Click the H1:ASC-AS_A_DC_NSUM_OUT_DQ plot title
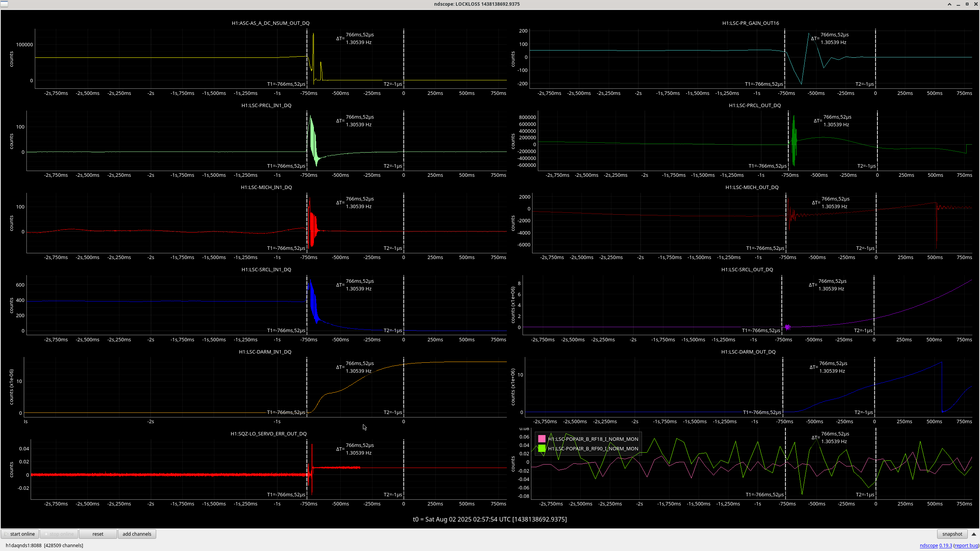 [271, 23]
